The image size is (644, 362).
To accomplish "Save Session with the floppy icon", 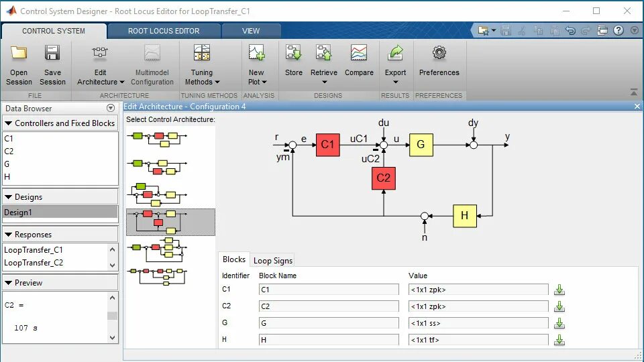I will pyautogui.click(x=52, y=65).
